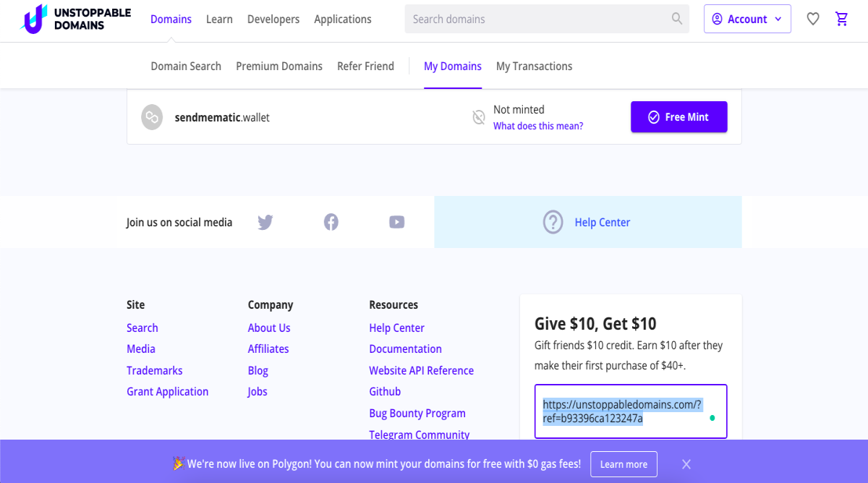Open the Twitter social icon
The width and height of the screenshot is (868, 483).
[265, 222]
